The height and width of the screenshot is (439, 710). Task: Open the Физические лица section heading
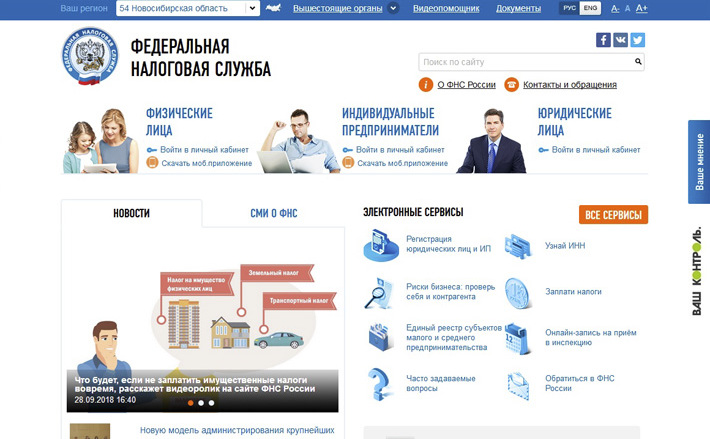pos(179,122)
